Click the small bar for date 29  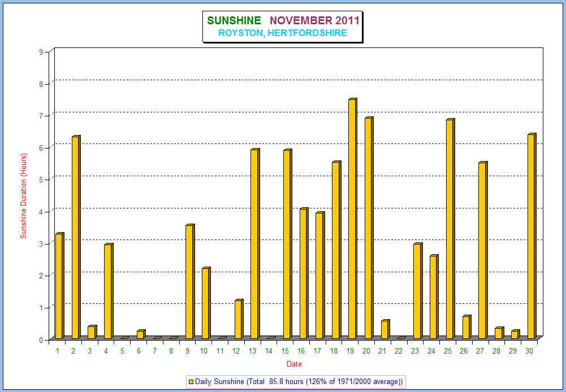point(516,334)
